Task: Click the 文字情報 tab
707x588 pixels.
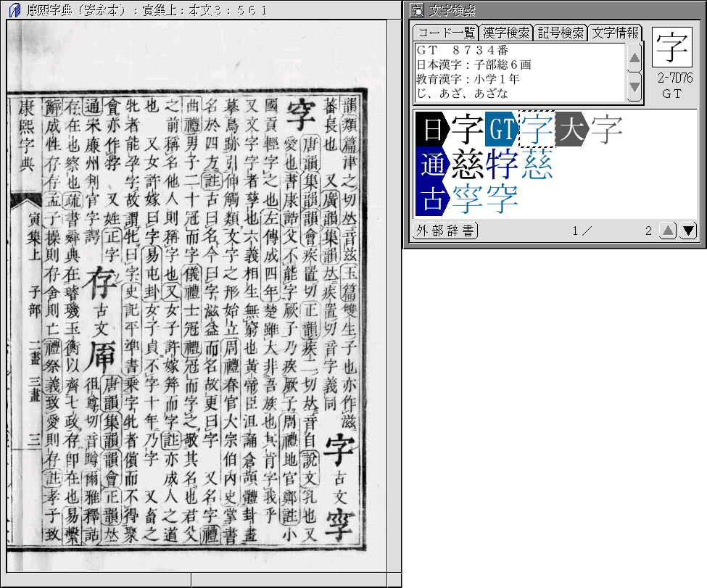Action: tap(614, 33)
